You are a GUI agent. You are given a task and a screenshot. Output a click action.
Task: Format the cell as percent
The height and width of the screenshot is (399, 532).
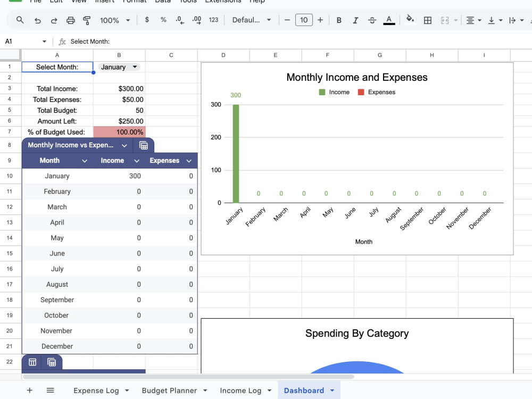tap(163, 20)
